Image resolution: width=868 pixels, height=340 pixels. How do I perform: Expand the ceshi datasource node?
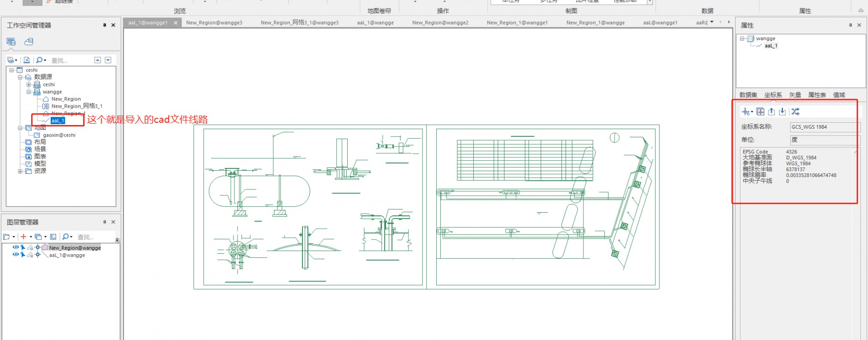pos(29,84)
